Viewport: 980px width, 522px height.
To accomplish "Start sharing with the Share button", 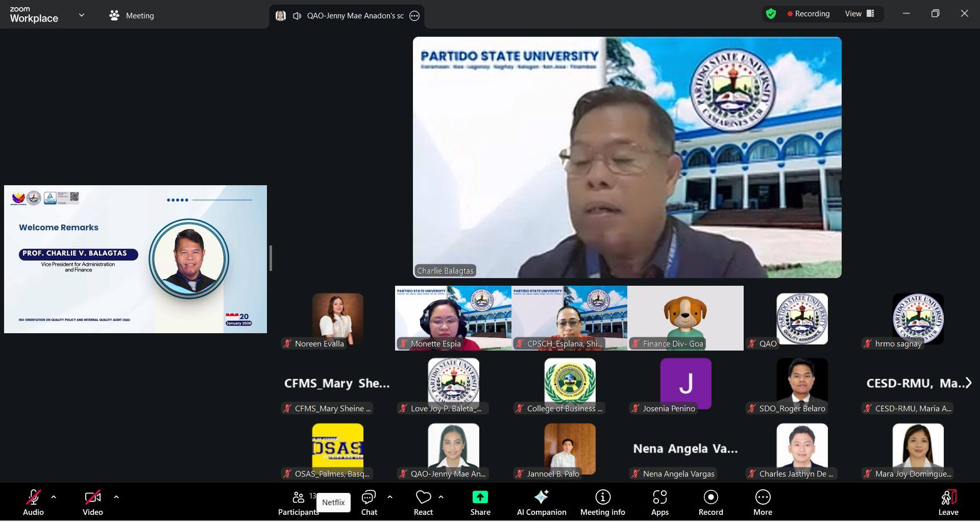I will (480, 503).
